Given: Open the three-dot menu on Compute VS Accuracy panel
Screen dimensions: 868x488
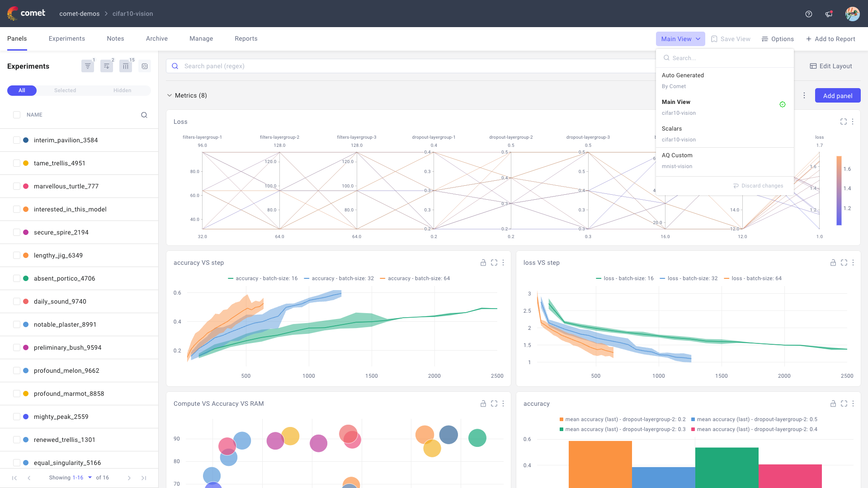Looking at the screenshot, I should point(503,404).
